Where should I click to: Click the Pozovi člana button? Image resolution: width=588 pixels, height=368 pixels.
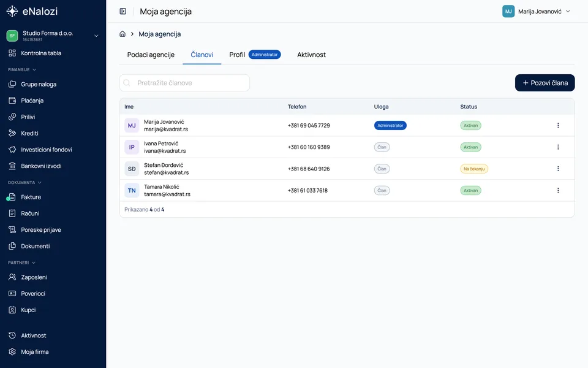[545, 83]
